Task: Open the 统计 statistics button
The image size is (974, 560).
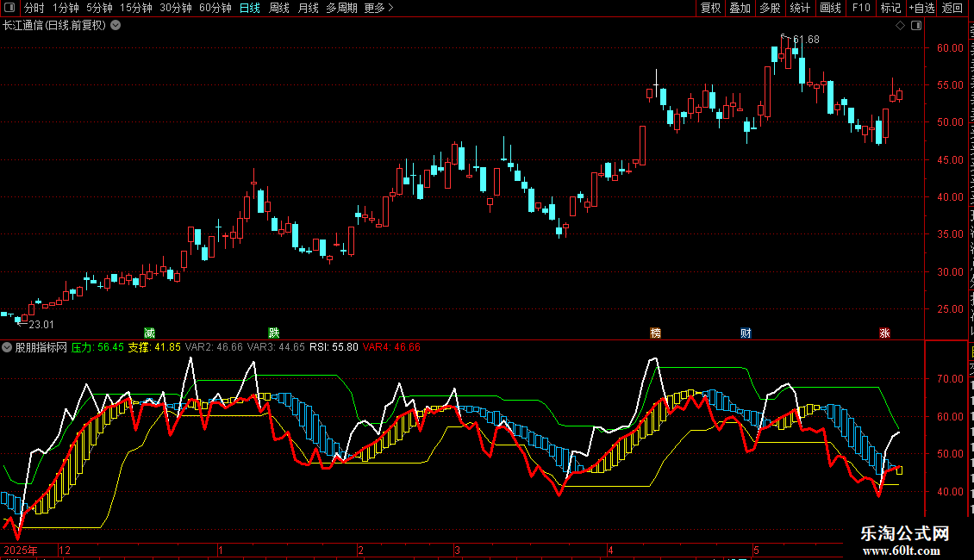Action: coord(800,8)
